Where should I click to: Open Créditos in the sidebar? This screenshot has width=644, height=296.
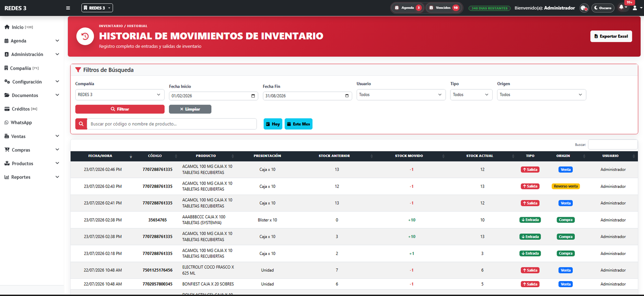21,109
